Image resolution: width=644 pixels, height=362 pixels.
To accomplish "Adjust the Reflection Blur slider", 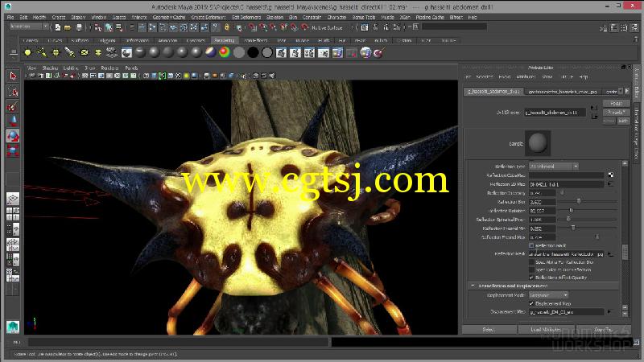I will pyautogui.click(x=579, y=202).
